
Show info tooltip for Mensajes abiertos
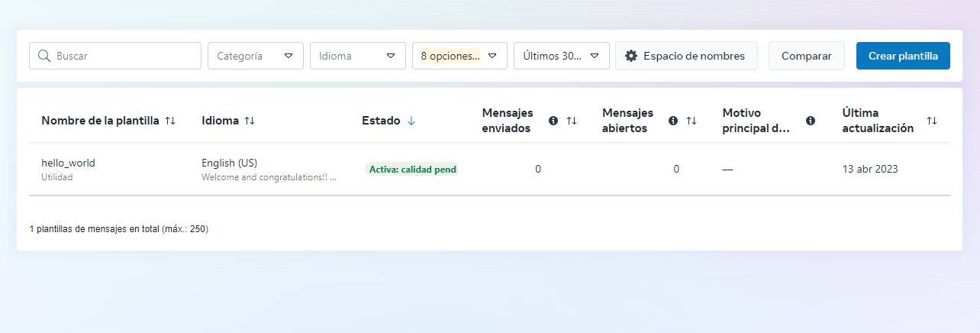[673, 121]
